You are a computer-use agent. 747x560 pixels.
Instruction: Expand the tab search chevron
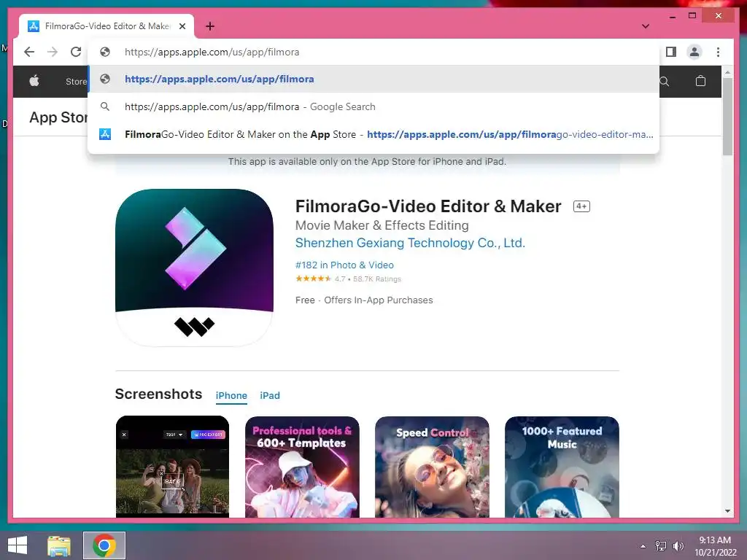point(646,26)
